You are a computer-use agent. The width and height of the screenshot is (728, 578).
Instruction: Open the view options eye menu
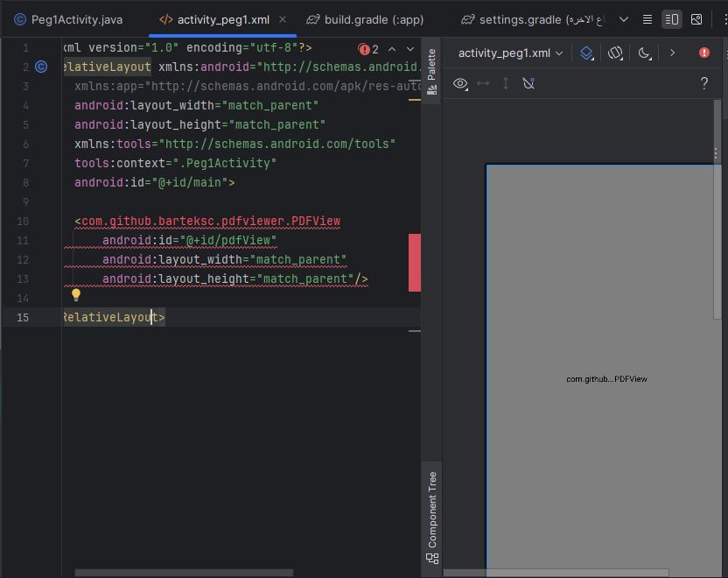[460, 83]
